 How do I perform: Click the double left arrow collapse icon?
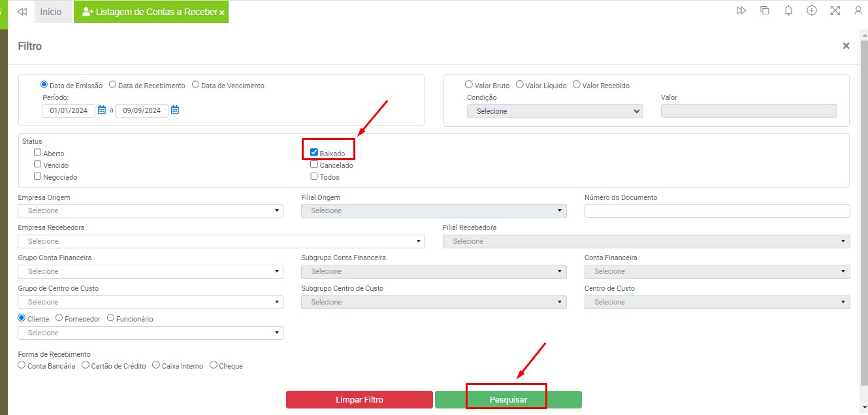coord(22,12)
